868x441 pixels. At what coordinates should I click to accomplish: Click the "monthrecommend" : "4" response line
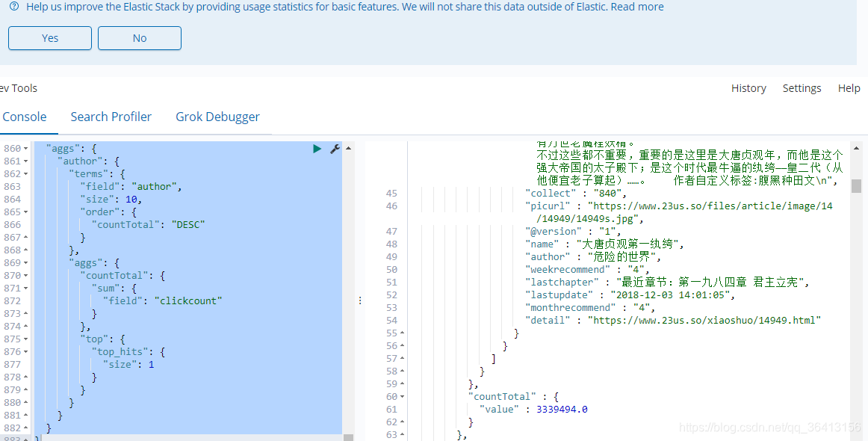click(x=590, y=308)
